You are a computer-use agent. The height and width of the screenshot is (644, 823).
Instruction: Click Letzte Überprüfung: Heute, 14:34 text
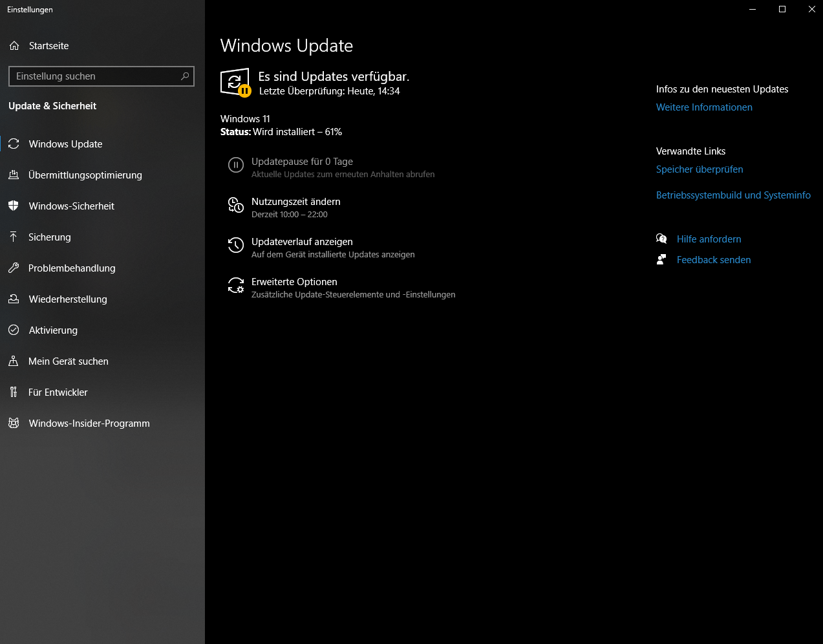[x=330, y=91]
